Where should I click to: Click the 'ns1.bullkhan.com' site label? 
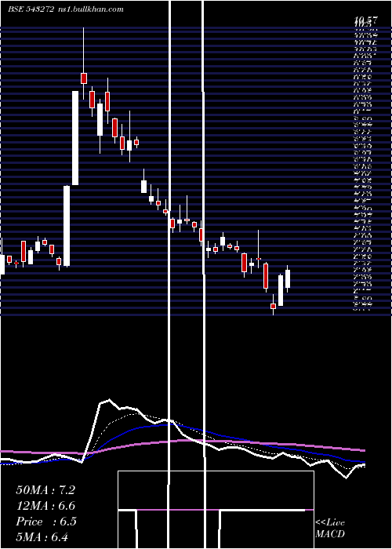(90, 9)
